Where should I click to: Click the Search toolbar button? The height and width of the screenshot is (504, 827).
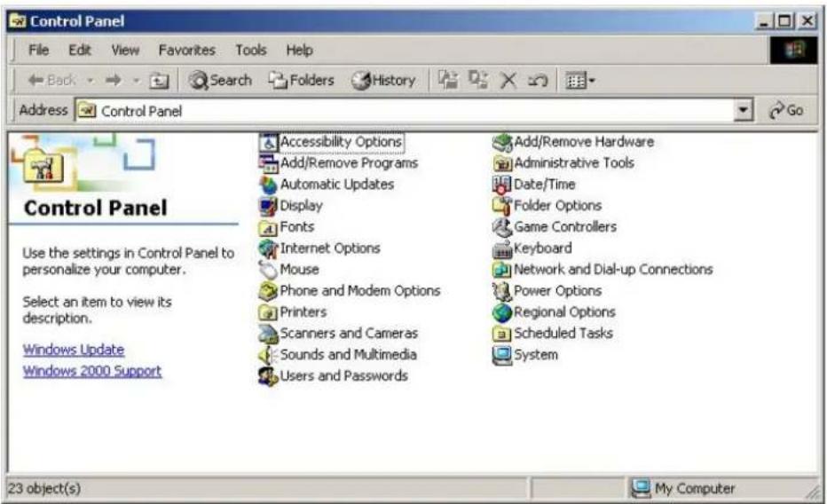coord(220,81)
